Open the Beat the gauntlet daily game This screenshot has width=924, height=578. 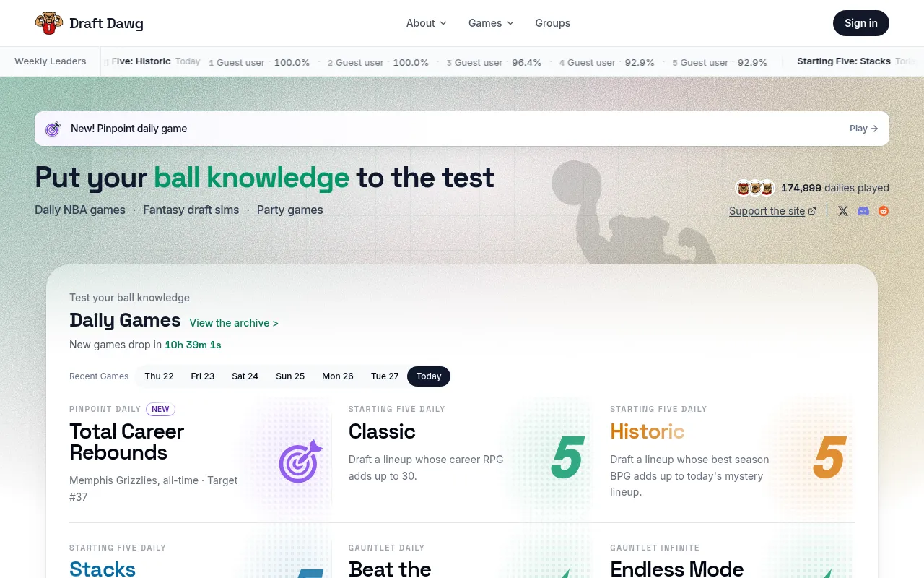(390, 569)
